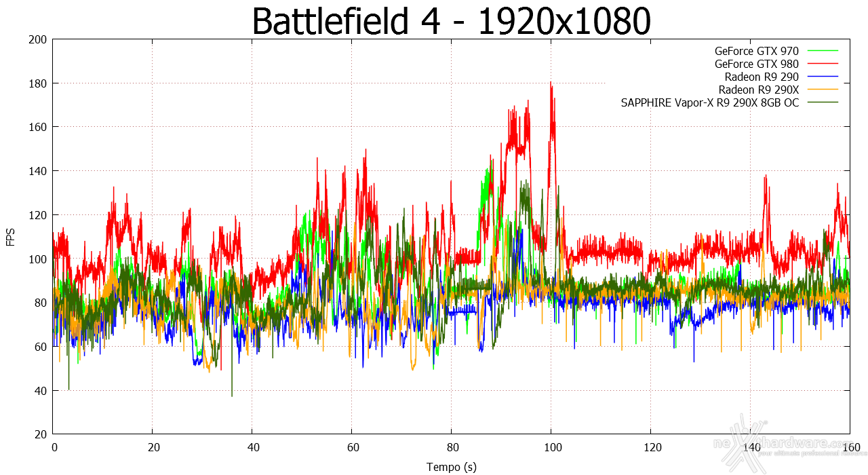This screenshot has width=868, height=475.
Task: Click the 60 y-axis tick value on the left
Action: tap(41, 347)
